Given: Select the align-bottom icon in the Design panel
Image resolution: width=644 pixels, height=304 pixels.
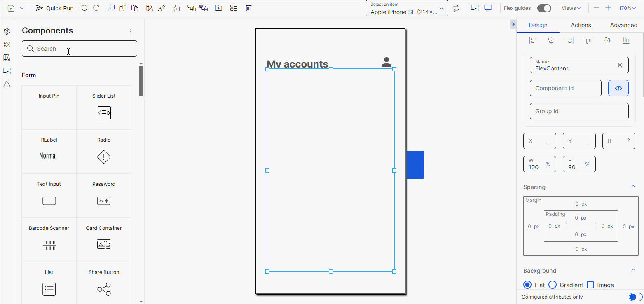Looking at the screenshot, I should 626,40.
